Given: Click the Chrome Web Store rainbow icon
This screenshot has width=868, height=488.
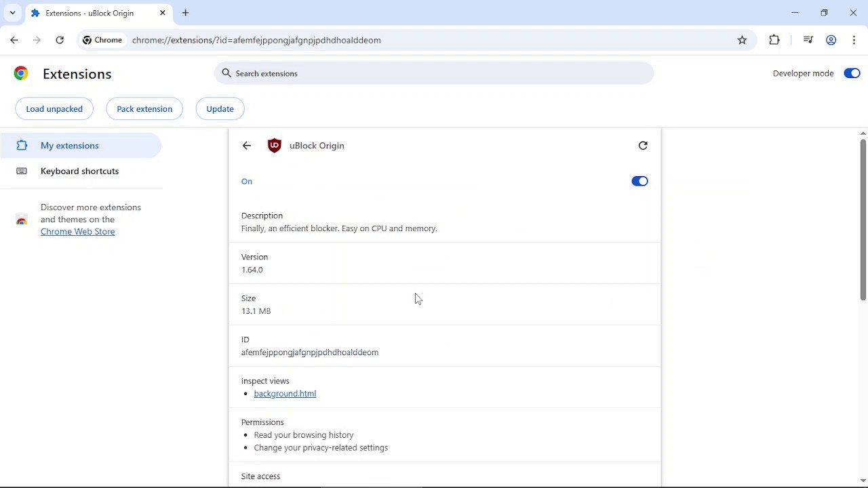Looking at the screenshot, I should coord(22,220).
